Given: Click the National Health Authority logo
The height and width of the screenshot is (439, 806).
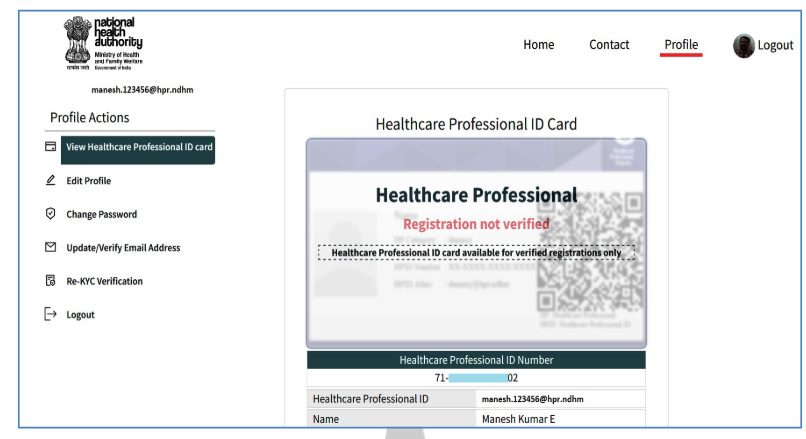Looking at the screenshot, I should pyautogui.click(x=104, y=44).
